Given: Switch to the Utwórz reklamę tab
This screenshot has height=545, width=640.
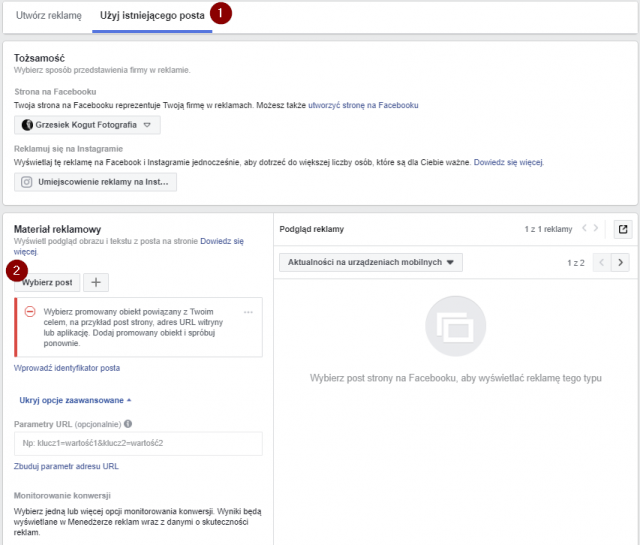Looking at the screenshot, I should point(48,16).
